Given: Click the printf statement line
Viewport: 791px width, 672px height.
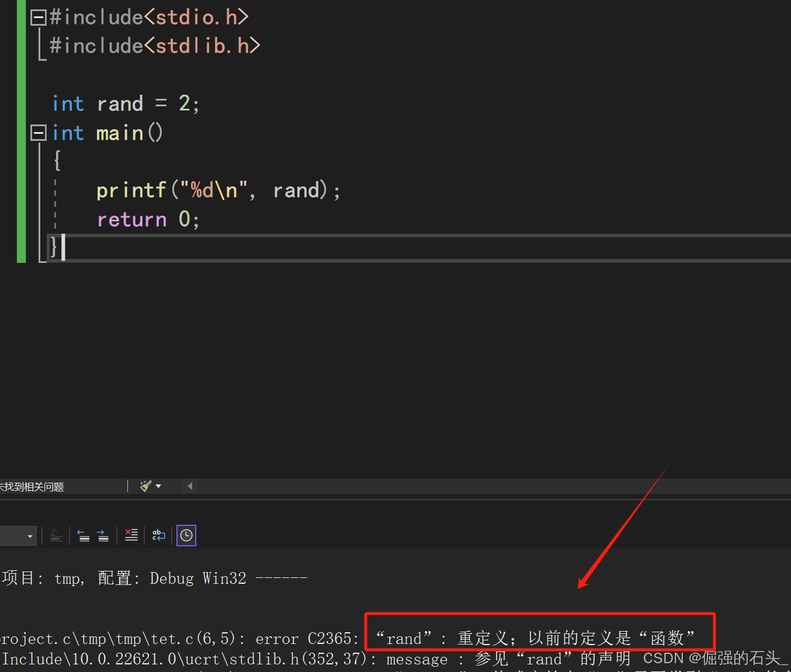Looking at the screenshot, I should point(218,190).
